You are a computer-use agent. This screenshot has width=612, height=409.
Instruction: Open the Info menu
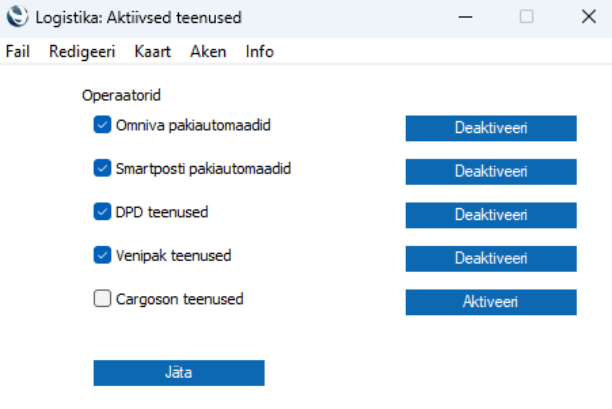click(x=260, y=52)
